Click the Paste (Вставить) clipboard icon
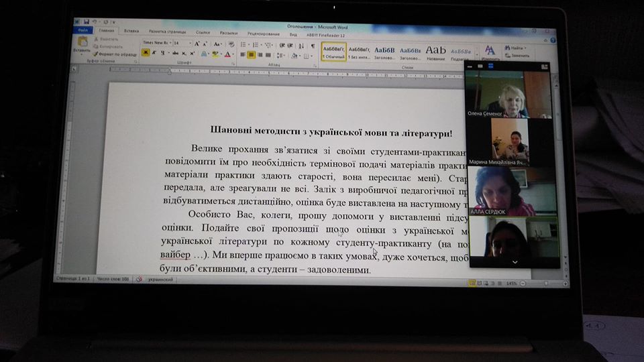 [x=83, y=44]
